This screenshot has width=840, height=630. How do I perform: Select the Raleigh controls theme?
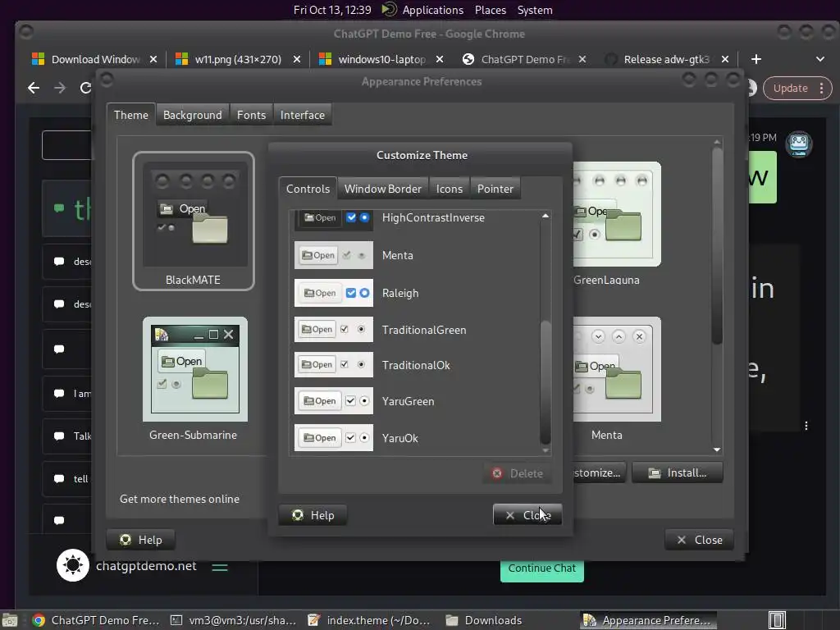(416, 293)
